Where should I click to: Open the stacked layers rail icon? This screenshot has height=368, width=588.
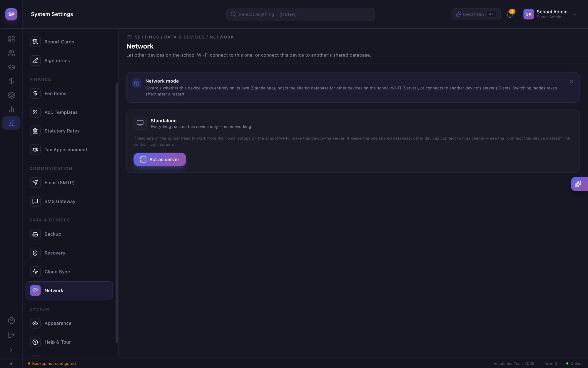pyautogui.click(x=11, y=95)
